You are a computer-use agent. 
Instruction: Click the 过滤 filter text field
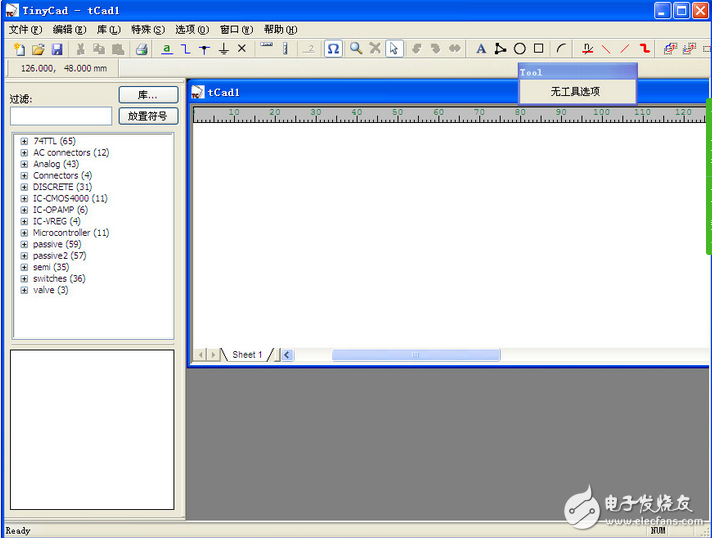pos(60,116)
